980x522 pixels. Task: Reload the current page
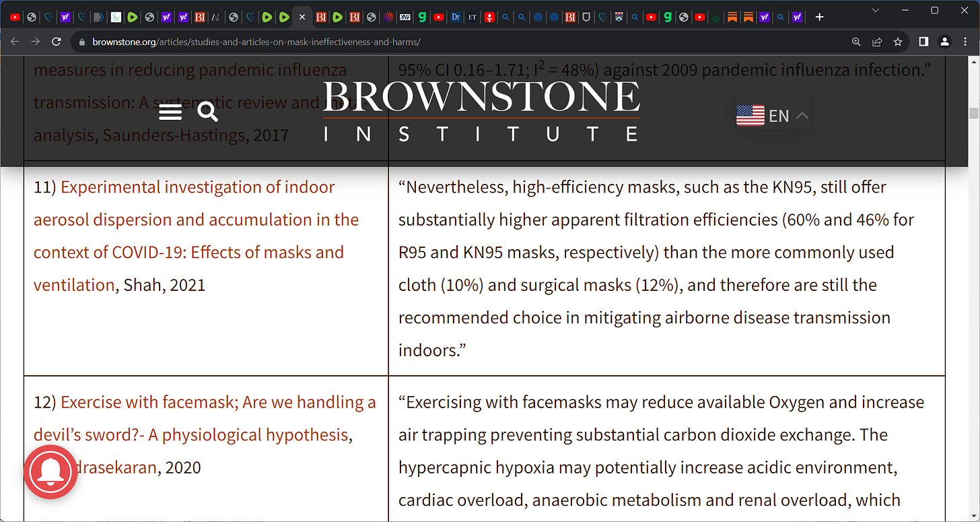pyautogui.click(x=57, y=42)
